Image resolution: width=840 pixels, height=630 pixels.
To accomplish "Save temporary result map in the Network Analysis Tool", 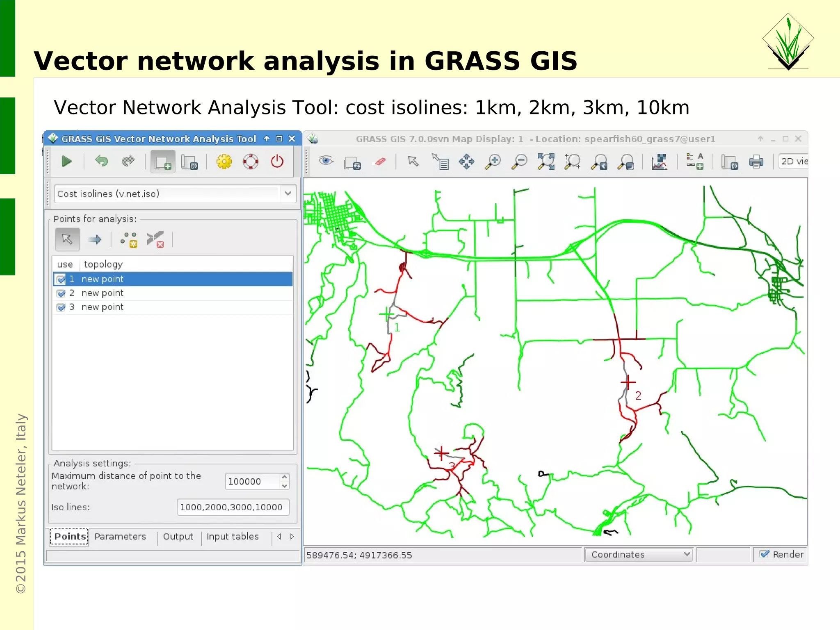I will coord(189,162).
